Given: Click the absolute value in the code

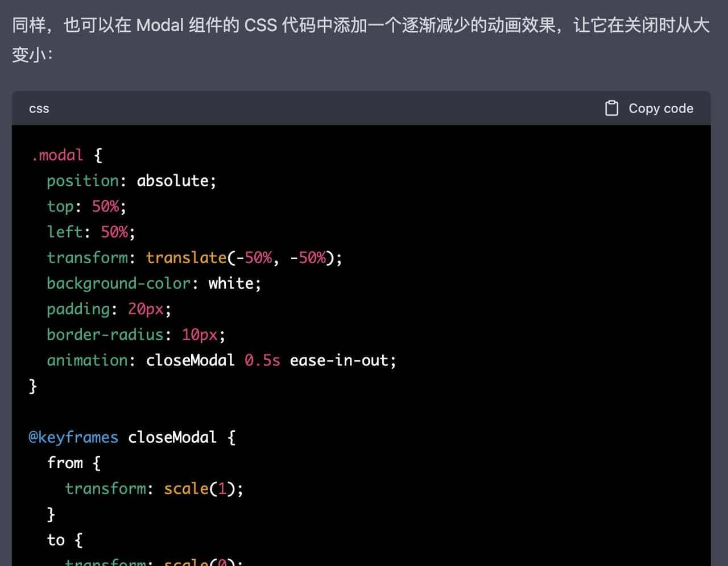Looking at the screenshot, I should click(175, 181).
